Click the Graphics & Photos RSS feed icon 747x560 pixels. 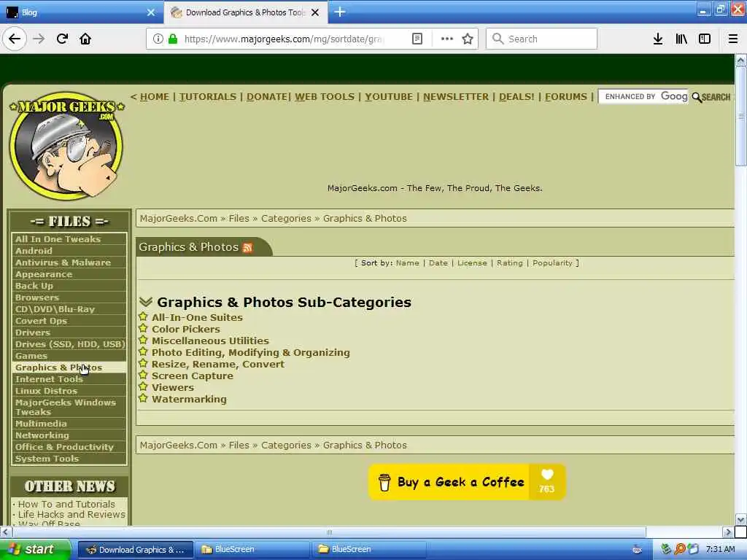coord(247,248)
